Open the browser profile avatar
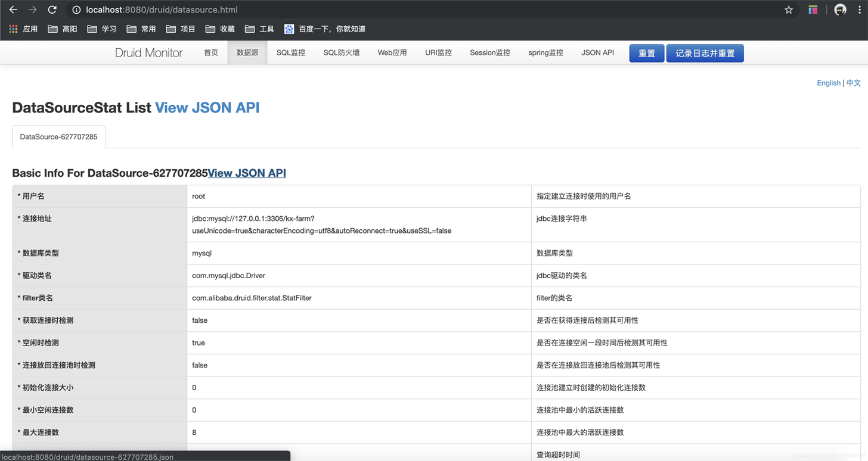 (840, 10)
